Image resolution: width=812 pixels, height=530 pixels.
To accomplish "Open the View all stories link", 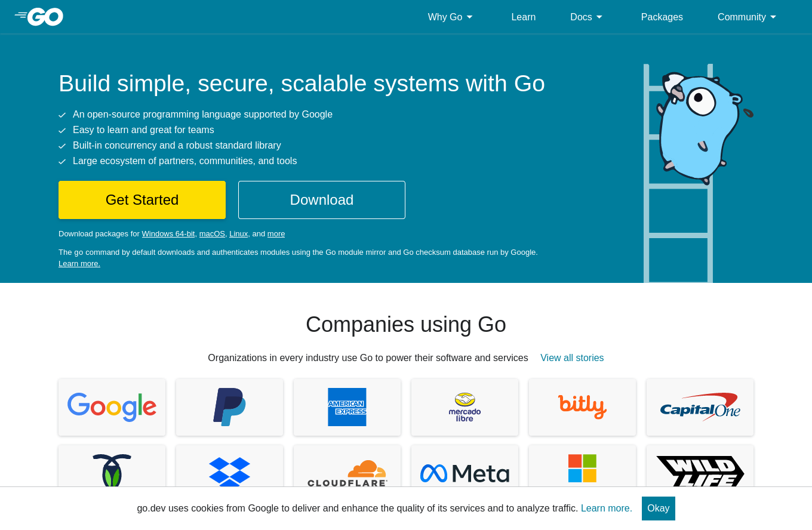I will coord(572,358).
